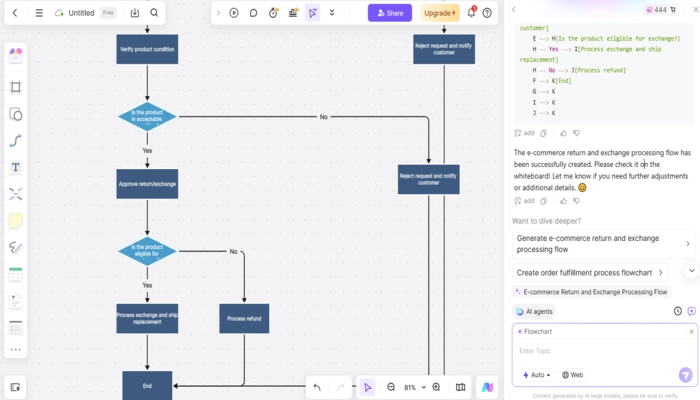Insert a table from sidebar
This screenshot has width=700, height=400.
pyautogui.click(x=16, y=274)
